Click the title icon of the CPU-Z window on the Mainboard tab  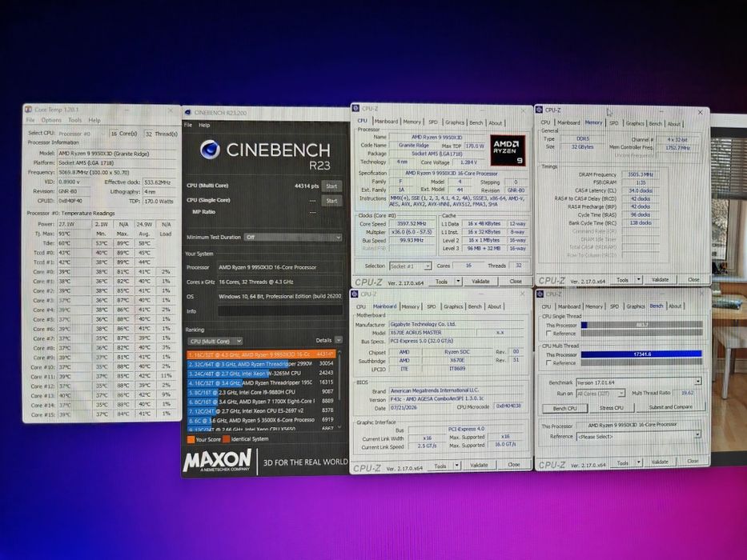click(x=355, y=294)
